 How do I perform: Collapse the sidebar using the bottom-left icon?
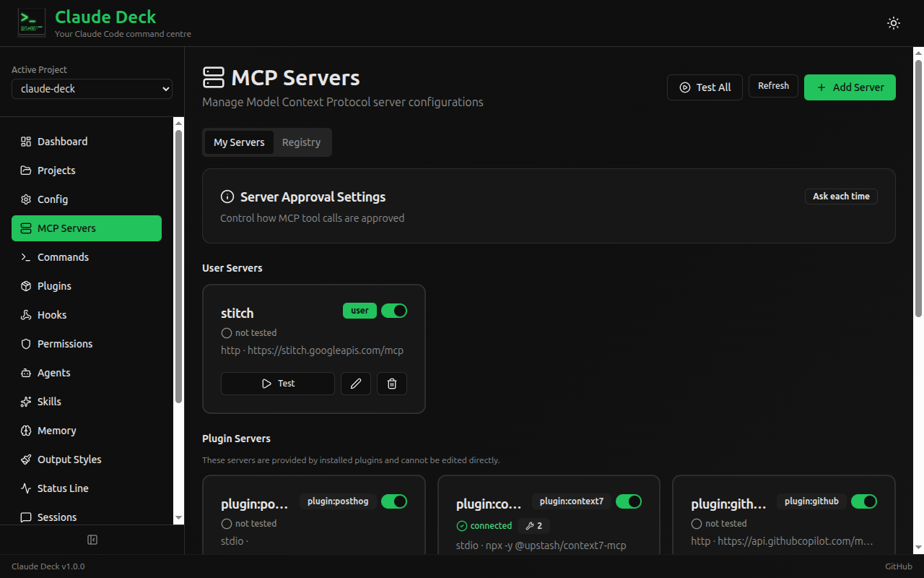pos(92,539)
